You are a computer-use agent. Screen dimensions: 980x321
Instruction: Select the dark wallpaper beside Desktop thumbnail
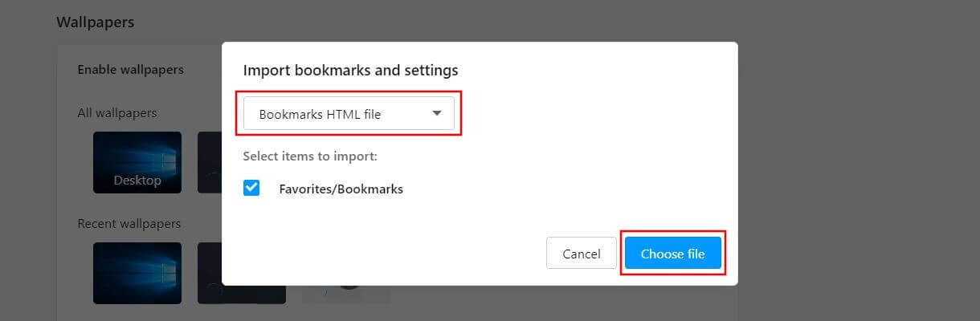209,163
